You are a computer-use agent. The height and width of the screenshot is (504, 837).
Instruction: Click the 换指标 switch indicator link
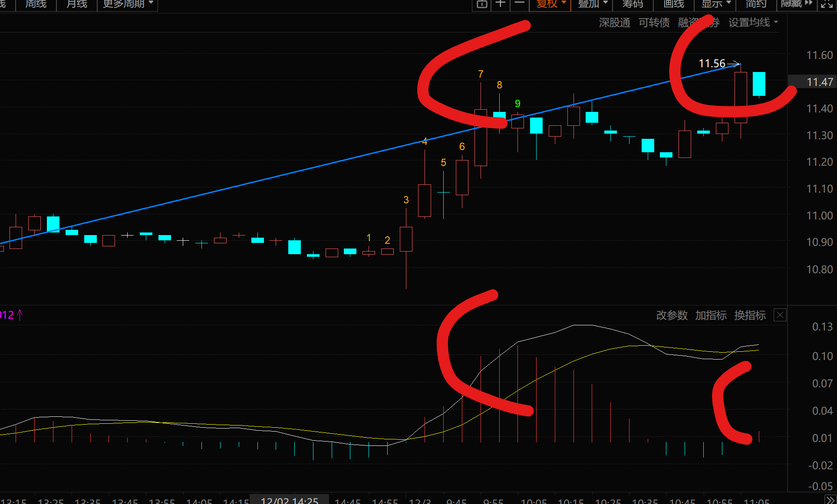[750, 315]
